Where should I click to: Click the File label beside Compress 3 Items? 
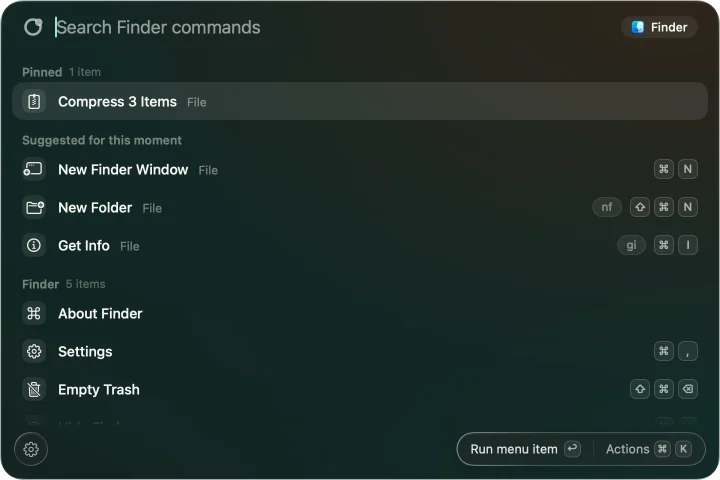point(197,102)
